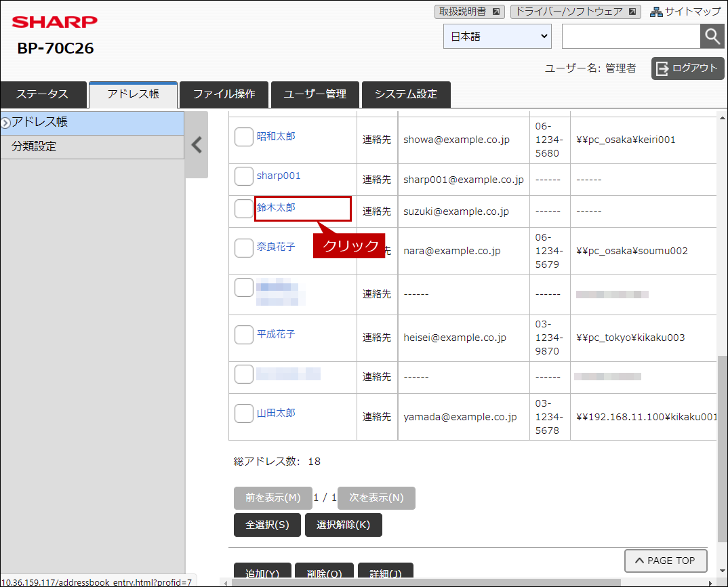Switch to the ステータス tab
728x587 pixels.
point(43,94)
